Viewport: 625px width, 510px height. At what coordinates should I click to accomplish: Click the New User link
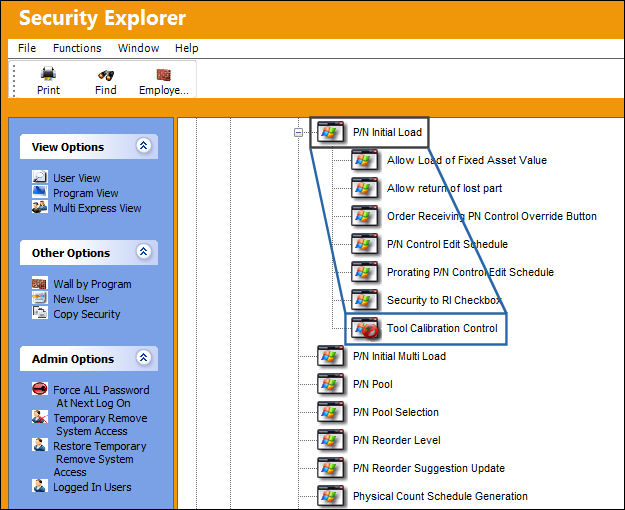point(76,299)
